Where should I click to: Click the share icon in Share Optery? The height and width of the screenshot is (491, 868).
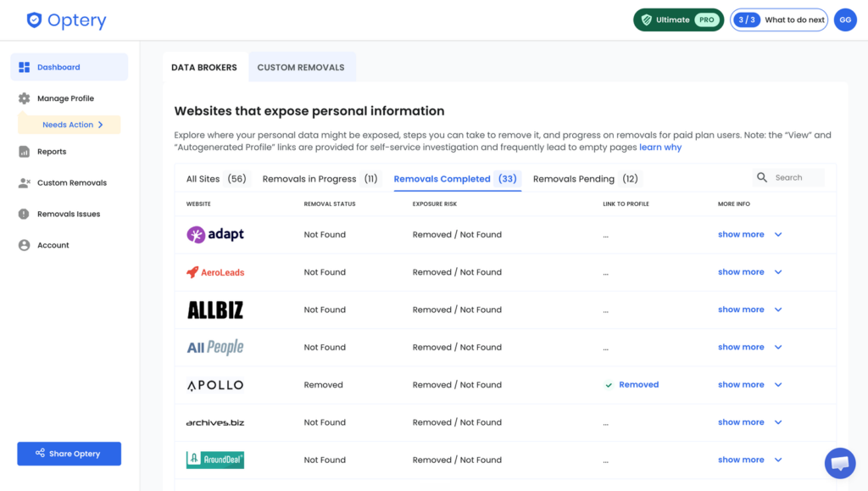tap(40, 453)
